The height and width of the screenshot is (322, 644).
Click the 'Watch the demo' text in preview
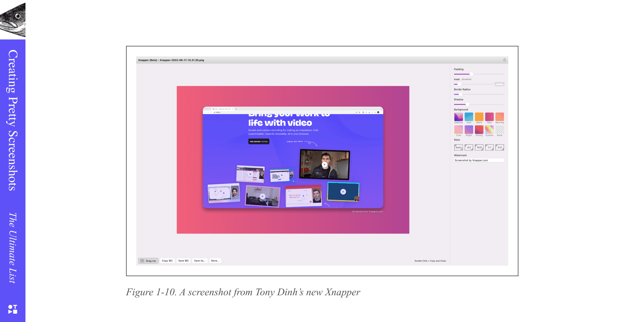point(295,141)
